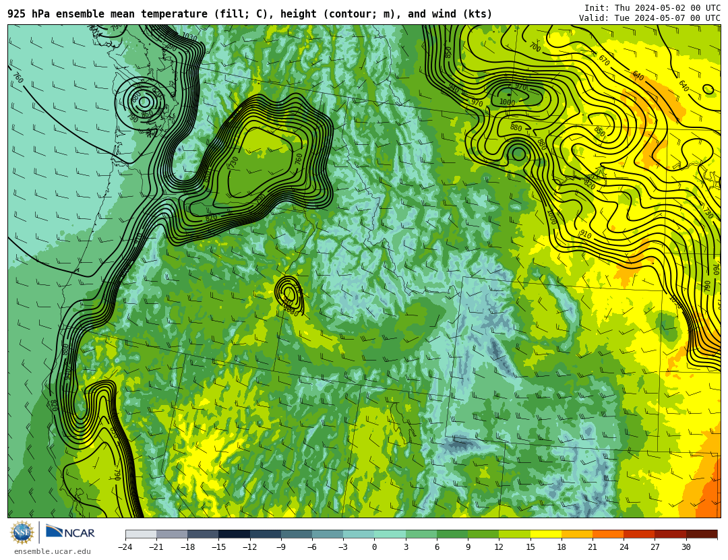Click the 700 height contour label

coord(535,47)
